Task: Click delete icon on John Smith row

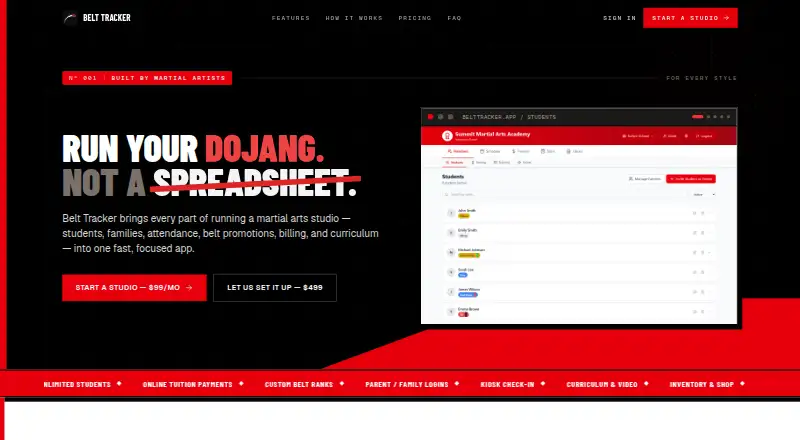Action: point(703,213)
